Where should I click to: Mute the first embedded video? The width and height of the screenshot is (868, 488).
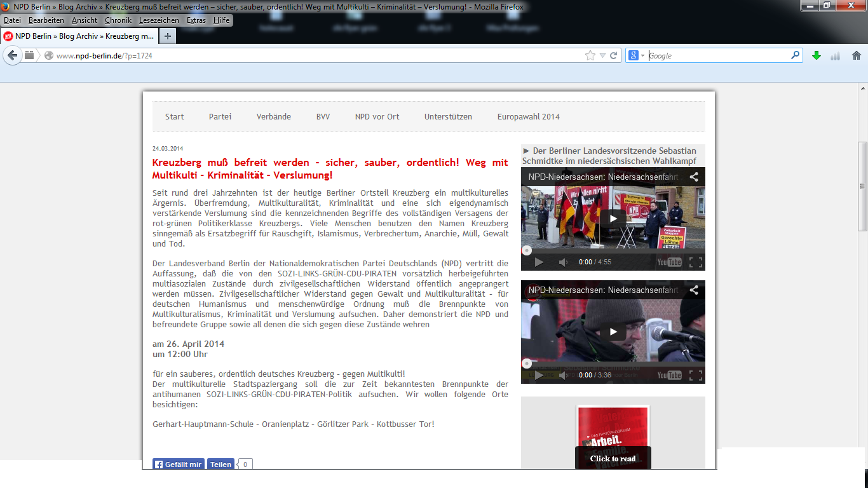coord(563,262)
